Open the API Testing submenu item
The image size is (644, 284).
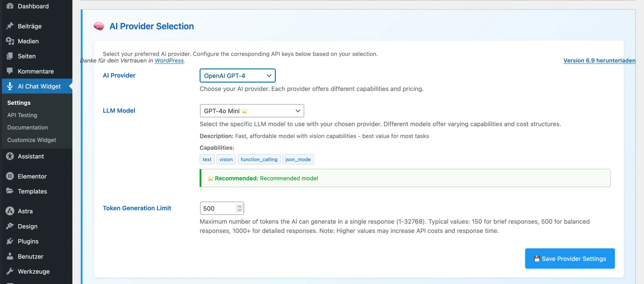pyautogui.click(x=22, y=115)
